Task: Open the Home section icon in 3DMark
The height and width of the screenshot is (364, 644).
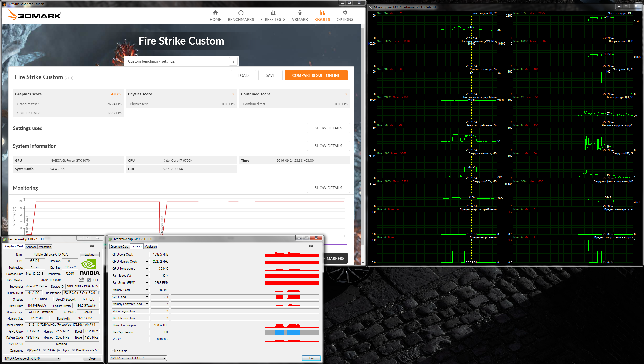Action: [x=215, y=13]
